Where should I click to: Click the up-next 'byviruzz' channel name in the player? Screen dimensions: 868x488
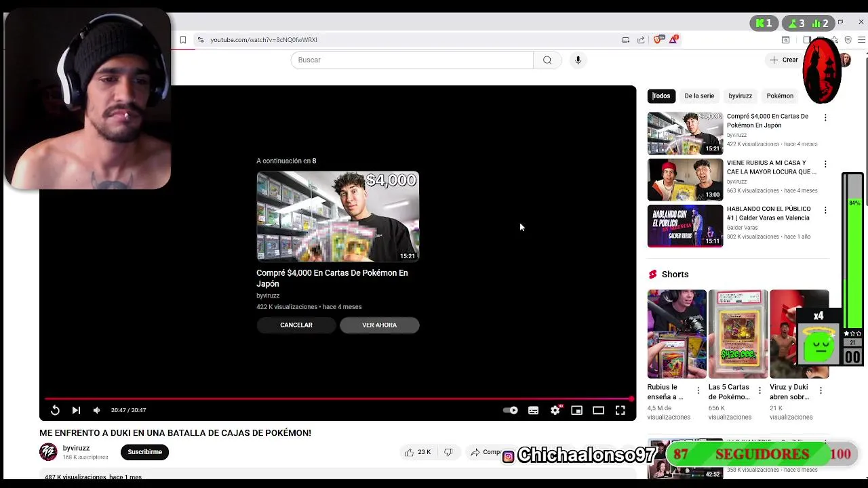(x=268, y=296)
